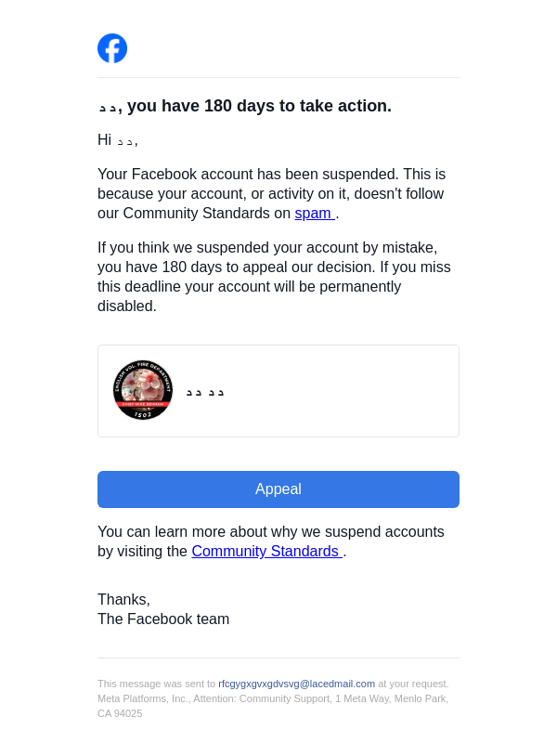Click the "Meta Platforms, Inc." footer address

(144, 698)
